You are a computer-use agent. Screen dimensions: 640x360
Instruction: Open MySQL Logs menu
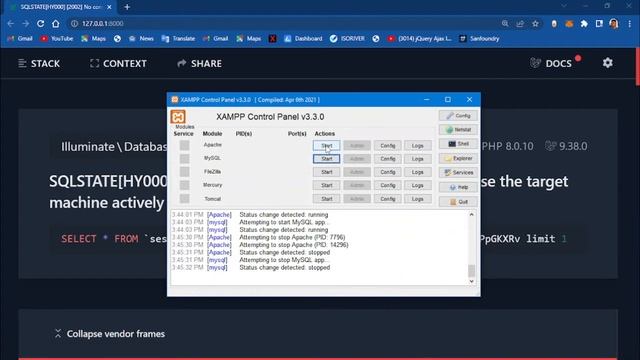coord(418,159)
